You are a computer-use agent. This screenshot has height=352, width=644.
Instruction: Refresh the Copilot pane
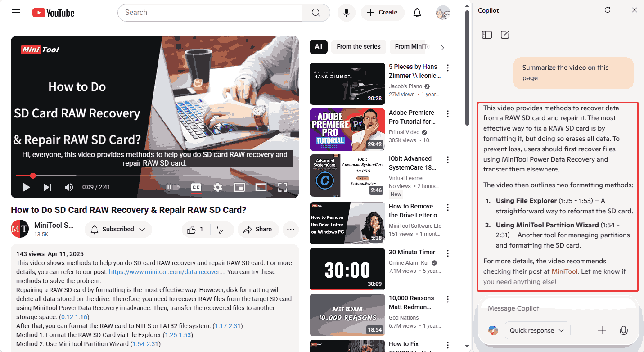608,10
